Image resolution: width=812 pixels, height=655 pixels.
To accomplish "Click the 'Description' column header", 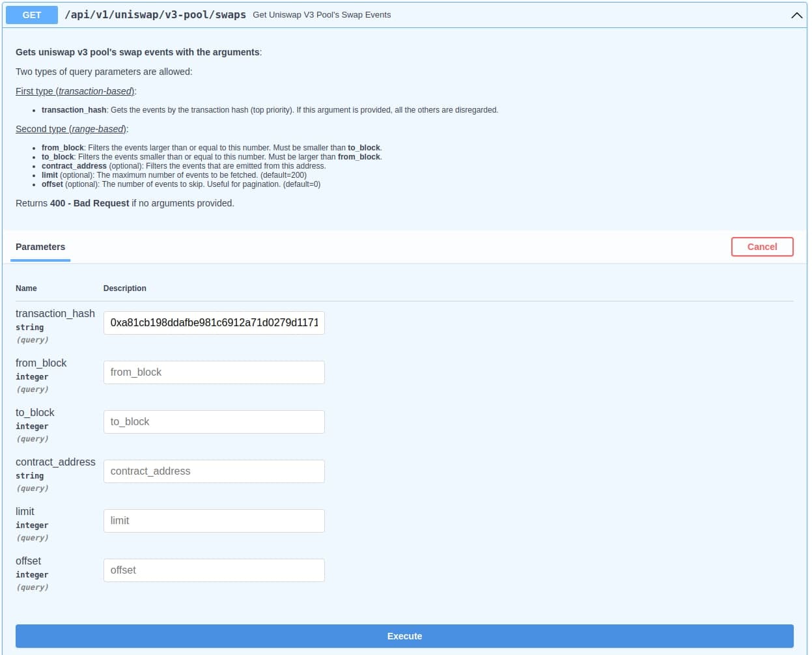I will point(125,288).
